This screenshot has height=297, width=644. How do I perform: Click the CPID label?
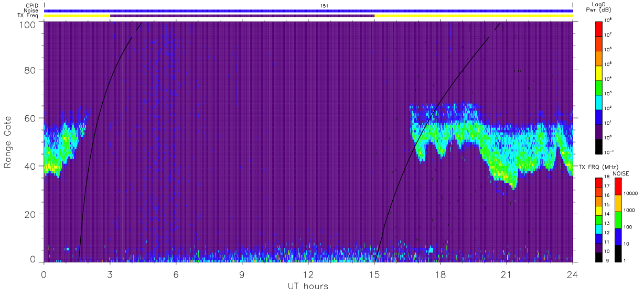click(32, 6)
